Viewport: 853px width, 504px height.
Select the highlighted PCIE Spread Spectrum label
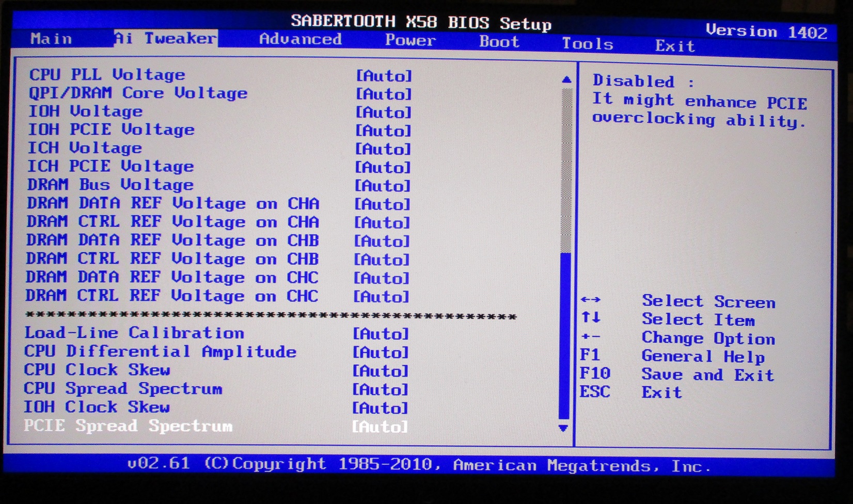[128, 426]
